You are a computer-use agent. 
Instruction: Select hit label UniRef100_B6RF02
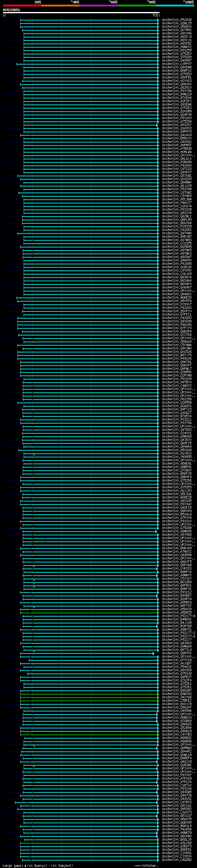coord(177,71)
